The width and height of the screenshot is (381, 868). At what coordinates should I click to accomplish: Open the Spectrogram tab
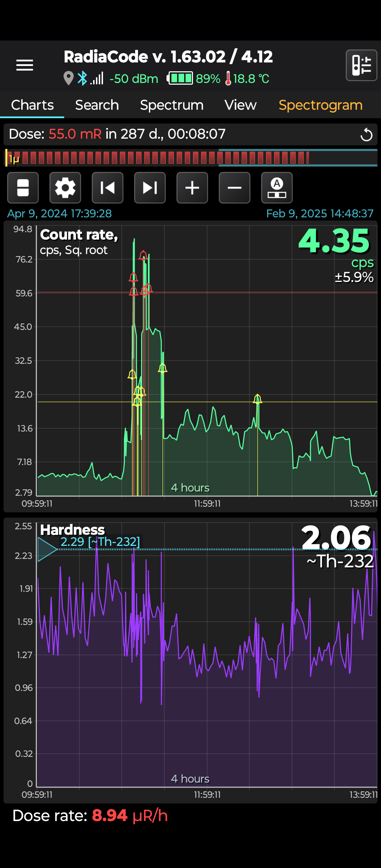tap(321, 105)
